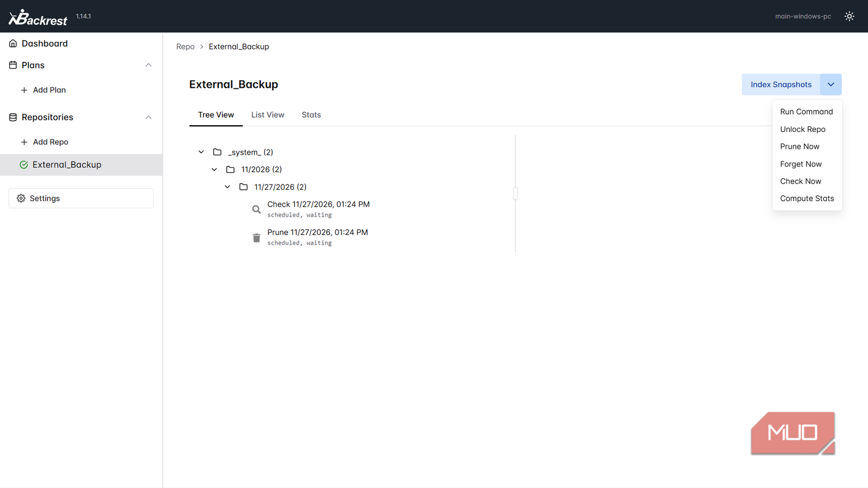This screenshot has width=868, height=488.
Task: Collapse the _system_ (2) tree node chevron
Action: (201, 152)
